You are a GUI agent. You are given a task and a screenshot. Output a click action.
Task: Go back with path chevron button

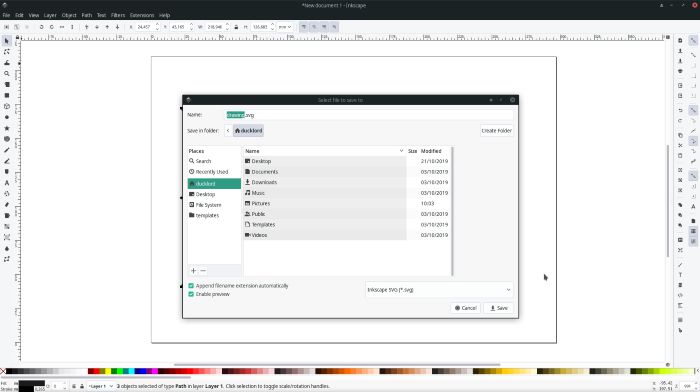pos(228,131)
